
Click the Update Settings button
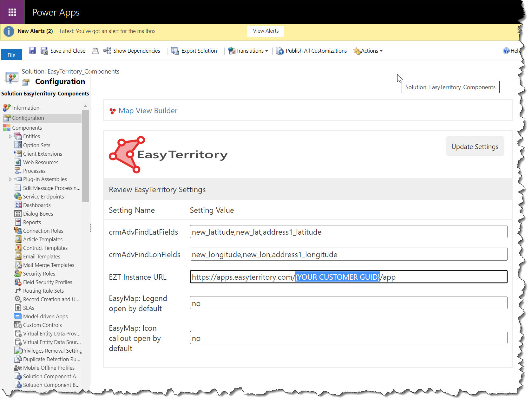pyautogui.click(x=475, y=146)
